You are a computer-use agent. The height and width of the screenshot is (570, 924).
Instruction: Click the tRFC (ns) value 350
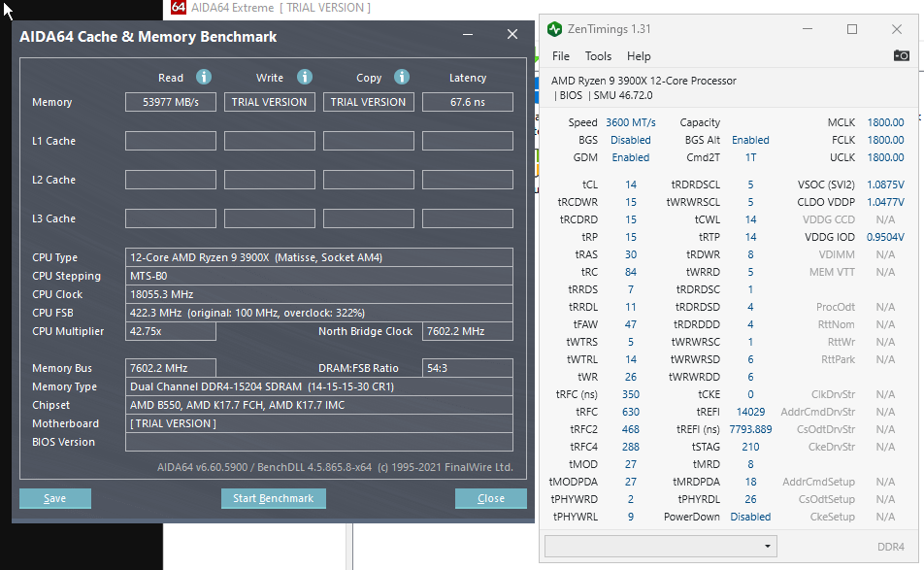(631, 394)
